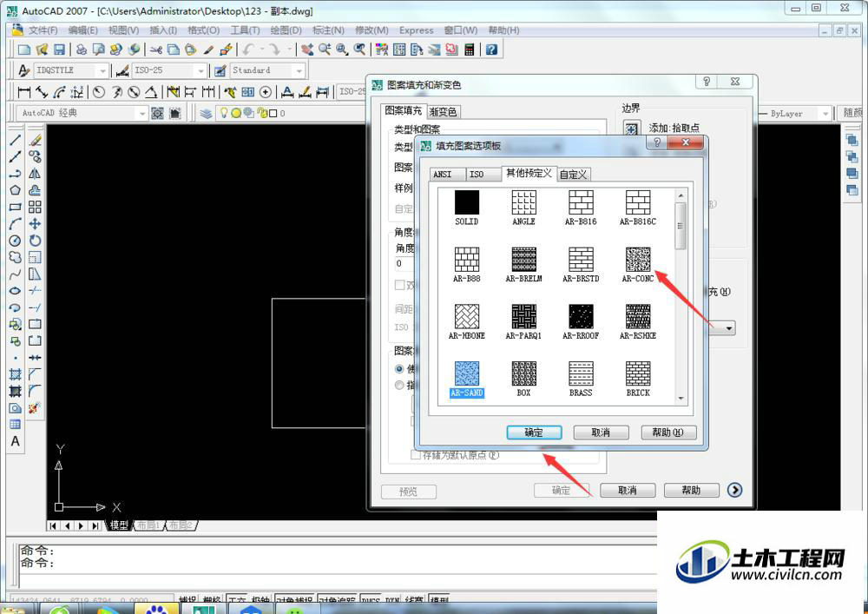Select the Circle draw tool

coord(16,241)
